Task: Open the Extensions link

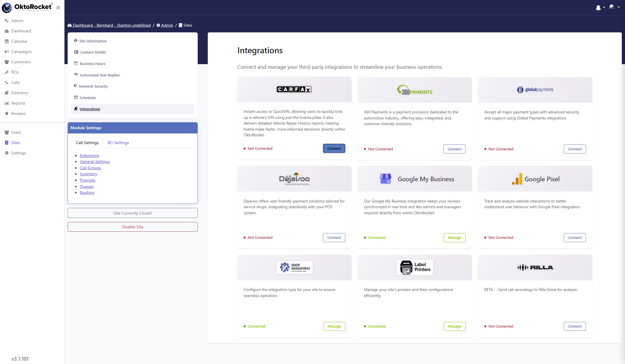Action: (89, 156)
